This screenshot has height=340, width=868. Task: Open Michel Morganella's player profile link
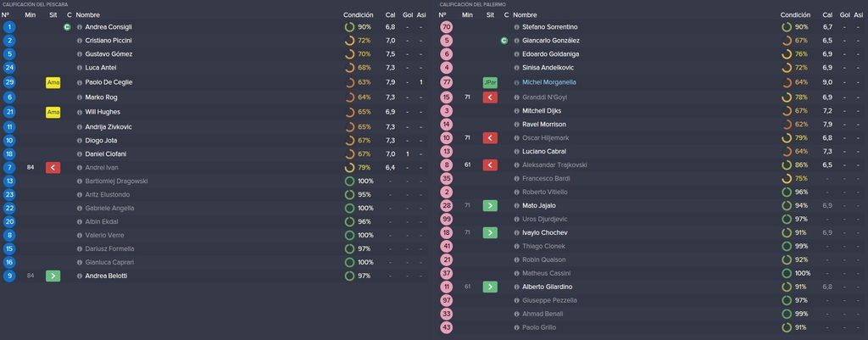pyautogui.click(x=549, y=82)
